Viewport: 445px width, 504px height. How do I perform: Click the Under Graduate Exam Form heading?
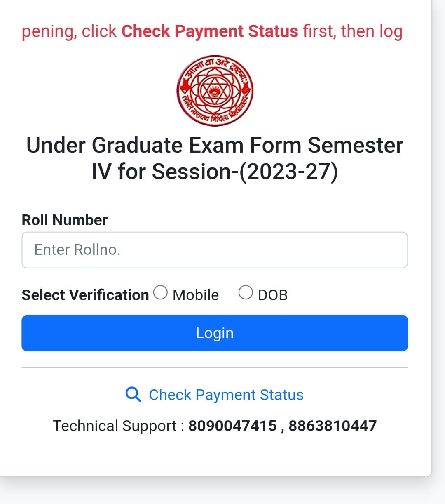(215, 146)
